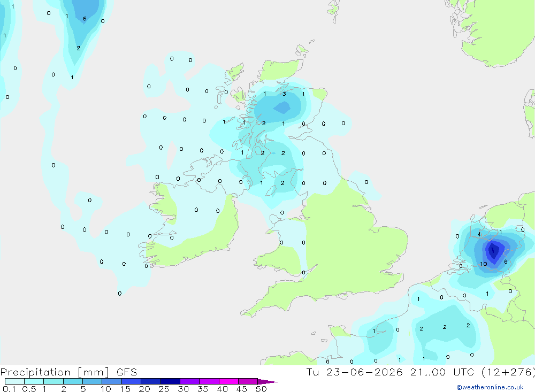Viewport: 535px width, 392px height.
Task: Click the 10–15 mm legend color swatch
Action: [112, 381]
